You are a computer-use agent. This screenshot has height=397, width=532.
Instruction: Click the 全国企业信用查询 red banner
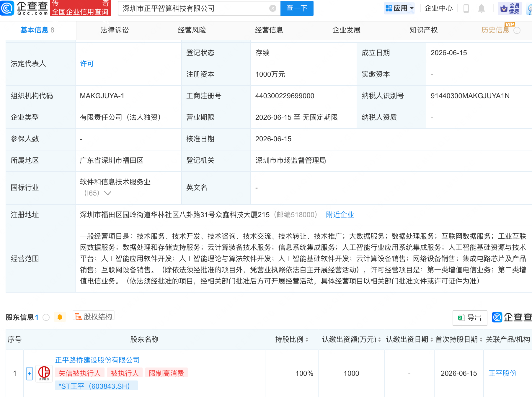[80, 8]
